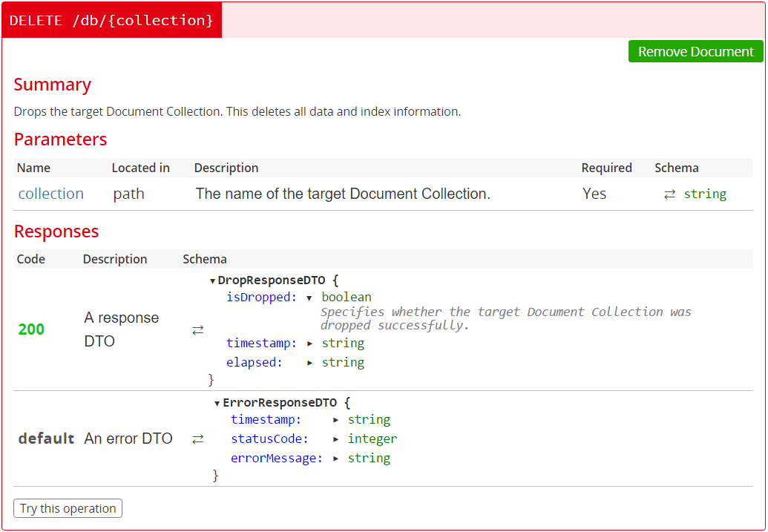Collapse the DropResponseDTO schema

212,281
